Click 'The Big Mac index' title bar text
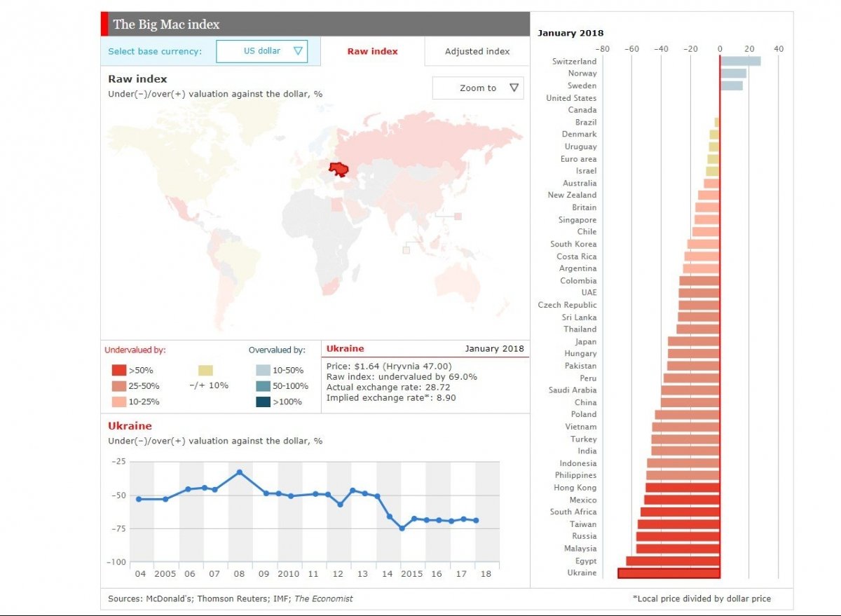The image size is (841, 616). point(166,25)
